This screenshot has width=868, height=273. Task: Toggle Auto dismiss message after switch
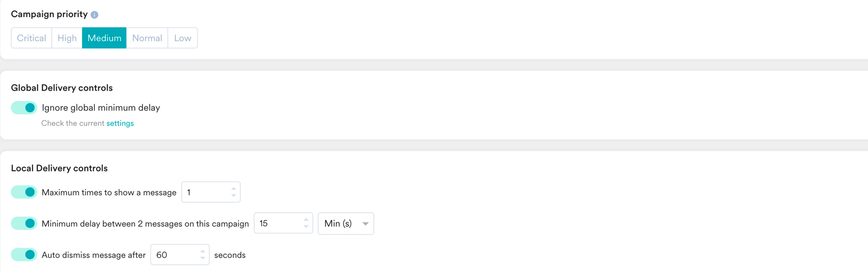24,255
